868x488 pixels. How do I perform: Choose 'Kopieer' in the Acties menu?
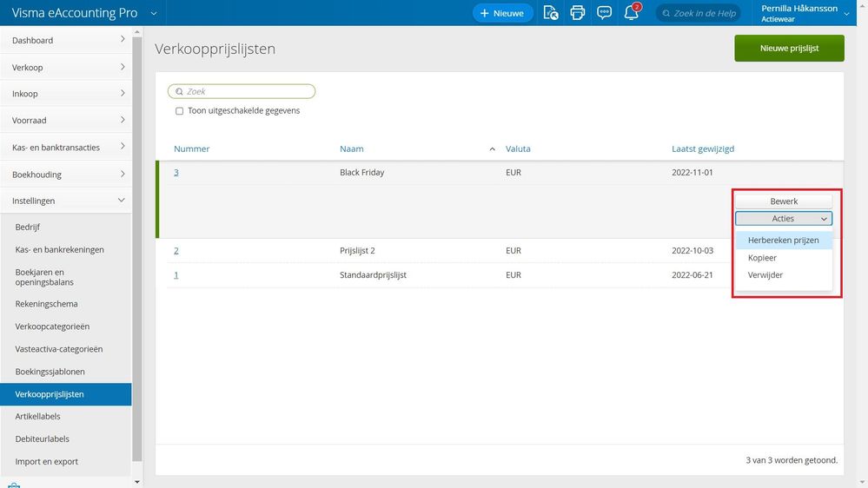(762, 258)
